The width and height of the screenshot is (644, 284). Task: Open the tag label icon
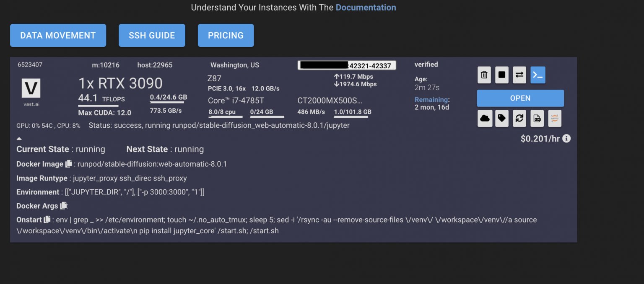tap(501, 118)
